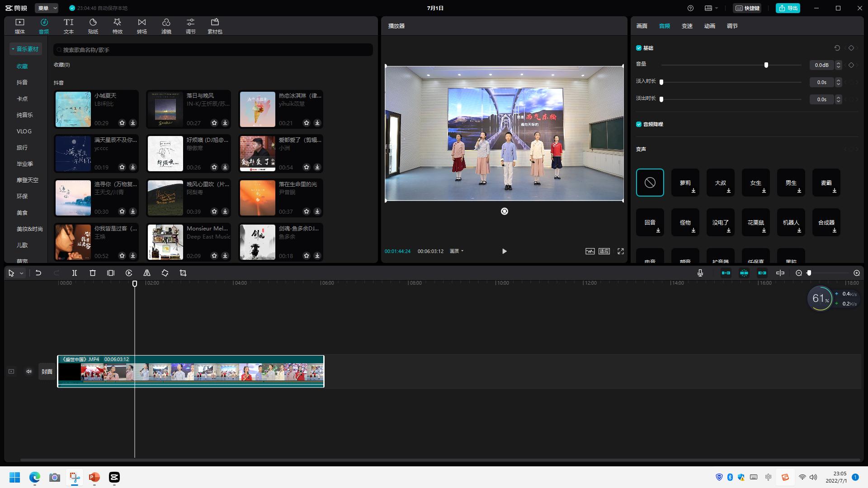Click the delete trash icon in timeline toolbar
The image size is (868, 488).
pyautogui.click(x=93, y=273)
